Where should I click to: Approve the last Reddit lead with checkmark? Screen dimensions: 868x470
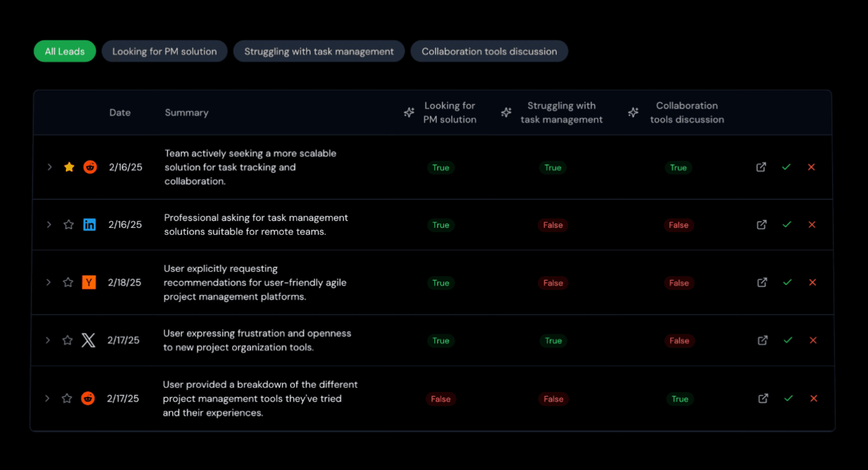coord(788,398)
